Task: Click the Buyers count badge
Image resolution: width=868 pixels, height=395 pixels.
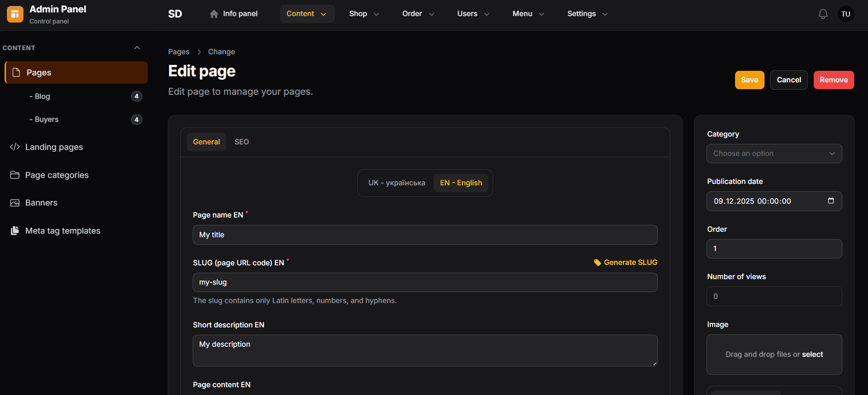Action: coord(137,120)
